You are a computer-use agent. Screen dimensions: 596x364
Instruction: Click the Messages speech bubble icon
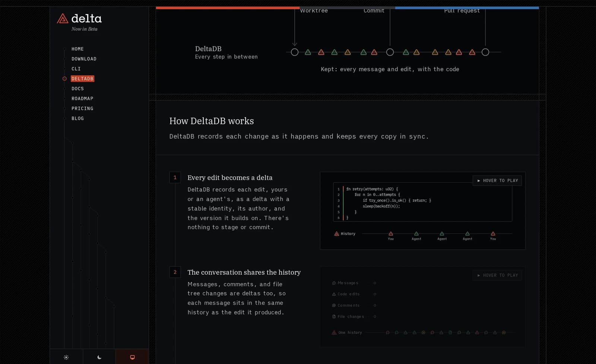pyautogui.click(x=334, y=283)
